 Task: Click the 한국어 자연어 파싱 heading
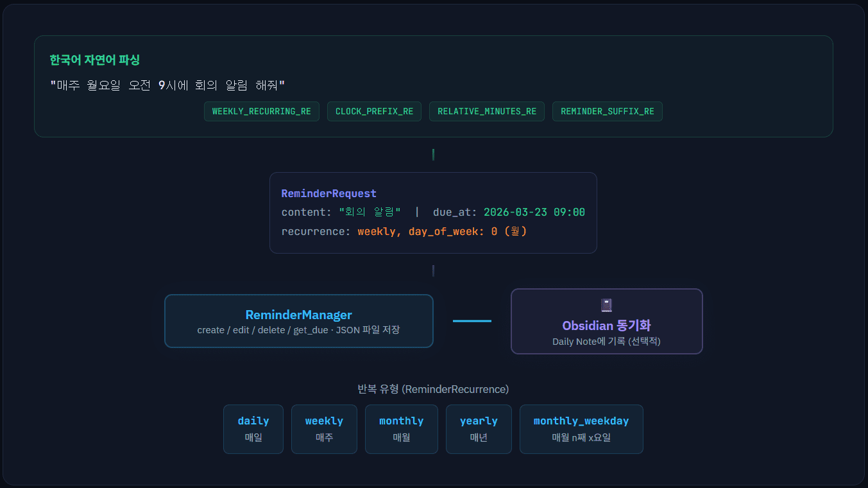(94, 60)
